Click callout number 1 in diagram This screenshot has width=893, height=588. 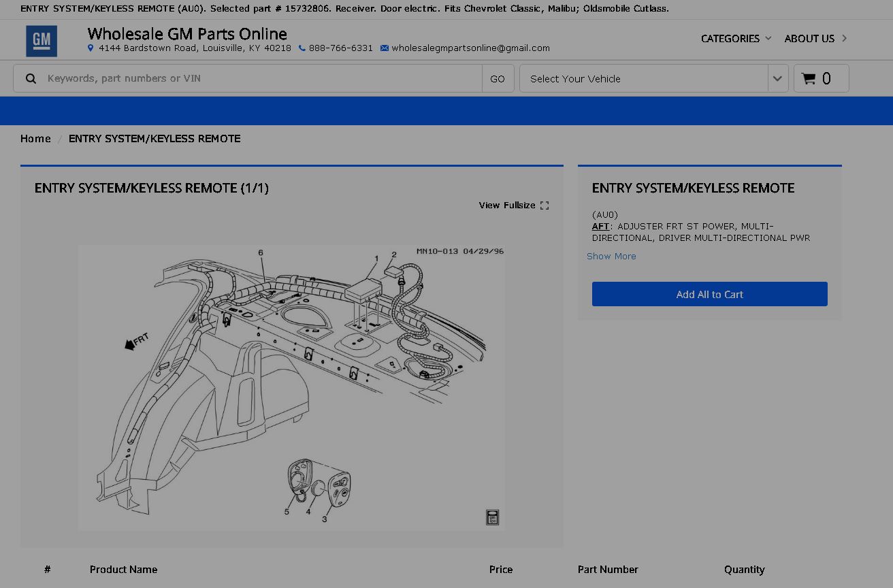pos(376,259)
